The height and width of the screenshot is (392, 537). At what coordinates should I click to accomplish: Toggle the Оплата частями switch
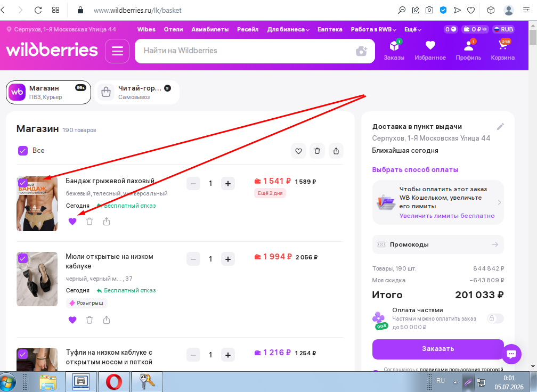tap(495, 318)
